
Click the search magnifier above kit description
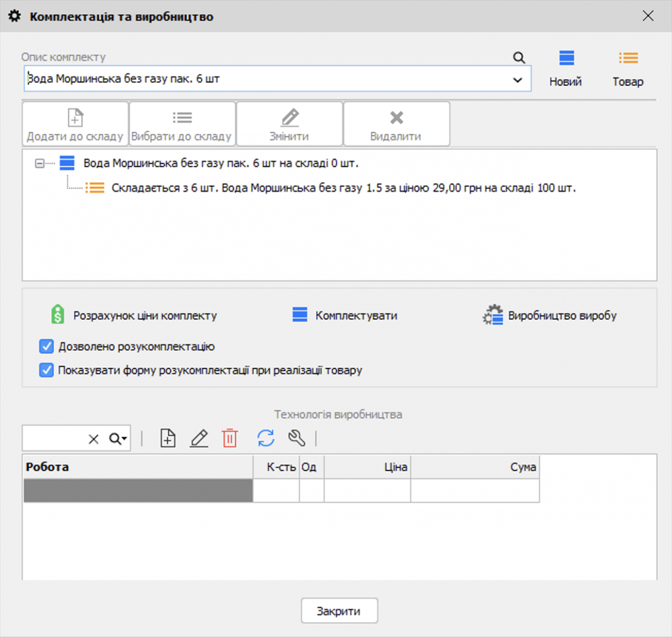tap(519, 57)
